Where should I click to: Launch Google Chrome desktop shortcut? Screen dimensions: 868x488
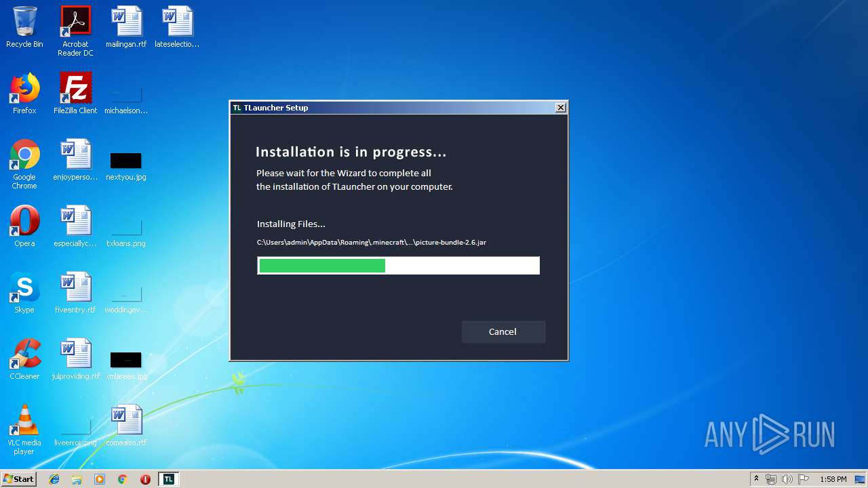24,165
